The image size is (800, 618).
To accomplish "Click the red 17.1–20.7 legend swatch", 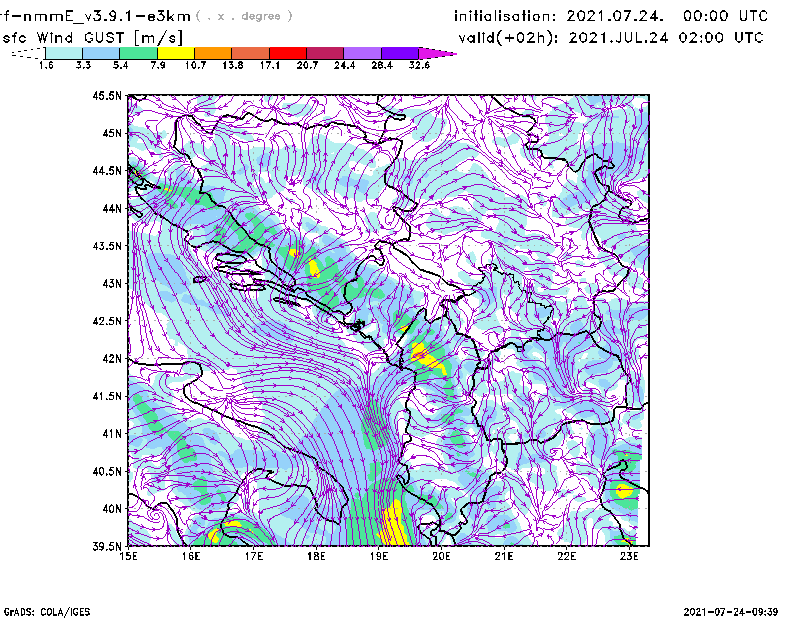I will pos(288,53).
